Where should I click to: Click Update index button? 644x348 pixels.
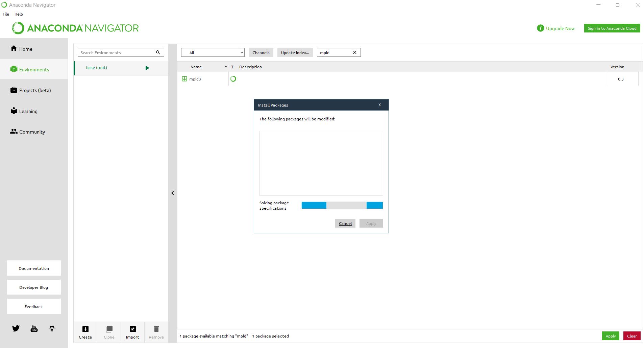[295, 52]
